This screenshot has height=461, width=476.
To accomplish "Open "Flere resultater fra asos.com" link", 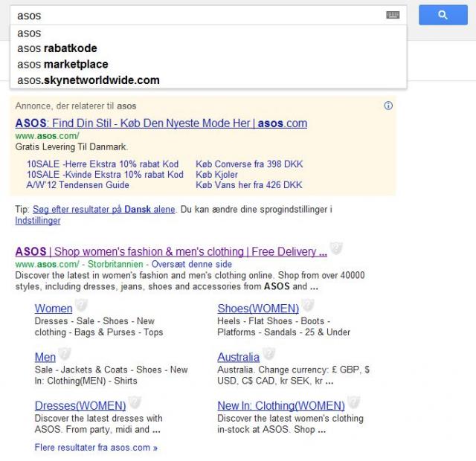I will click(96, 448).
